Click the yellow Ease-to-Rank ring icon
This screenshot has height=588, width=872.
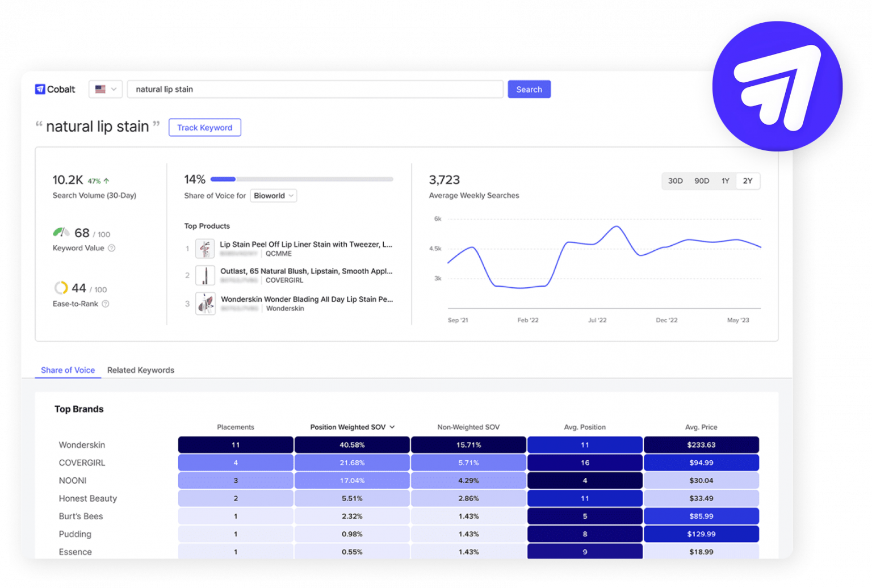61,288
